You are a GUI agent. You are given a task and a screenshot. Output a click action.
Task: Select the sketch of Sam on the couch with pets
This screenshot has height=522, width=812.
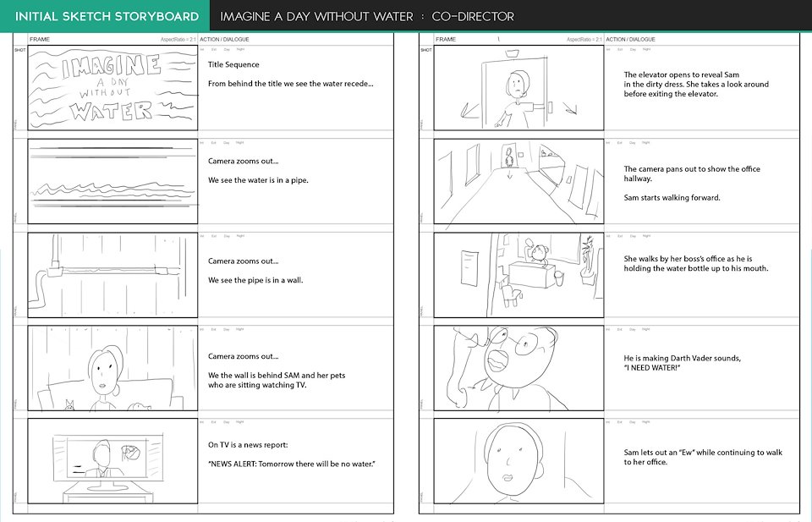click(x=112, y=368)
